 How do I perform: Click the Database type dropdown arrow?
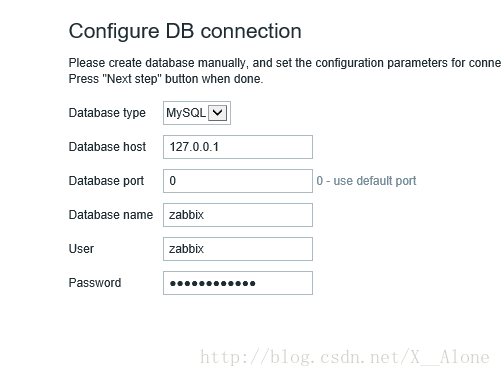pos(217,113)
